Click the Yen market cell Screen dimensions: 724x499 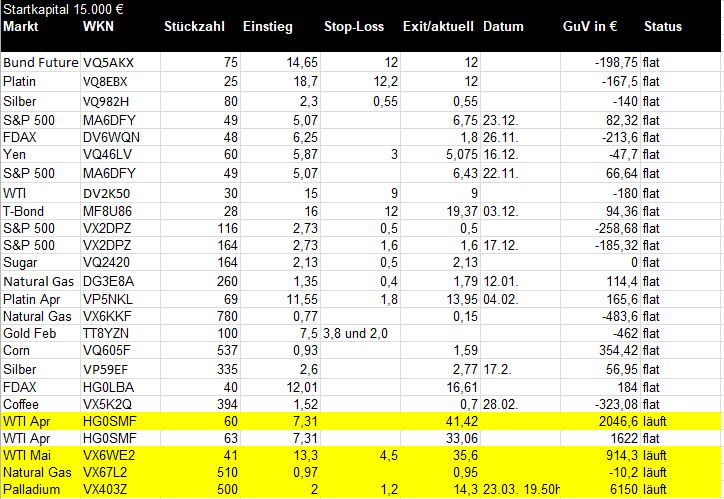click(14, 153)
